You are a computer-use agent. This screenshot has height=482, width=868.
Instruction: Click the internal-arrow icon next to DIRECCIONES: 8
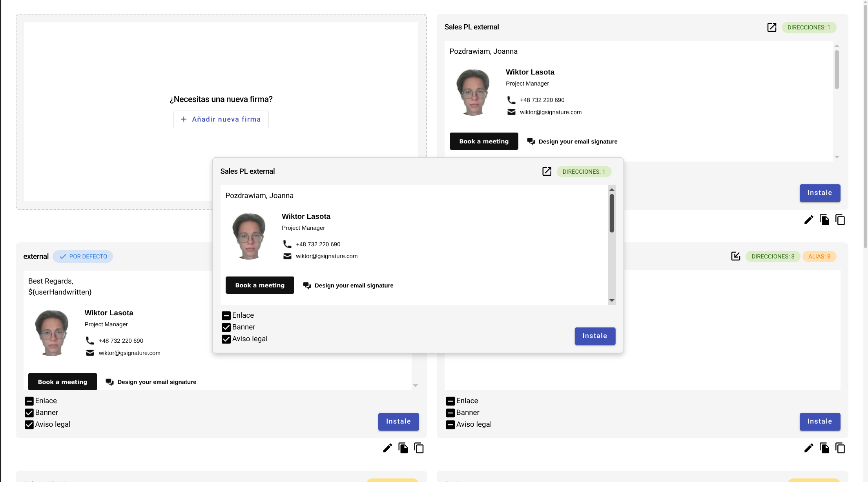coord(735,256)
